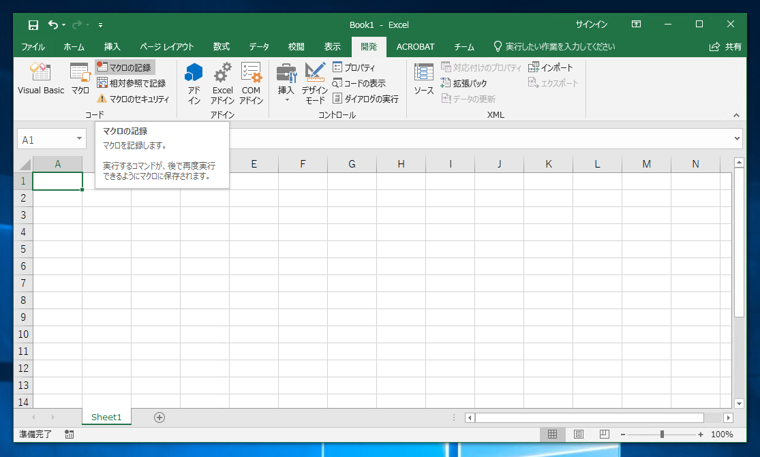The width and height of the screenshot is (760, 457).
Task: Click the vertical scrollbar up arrow
Action: click(739, 162)
